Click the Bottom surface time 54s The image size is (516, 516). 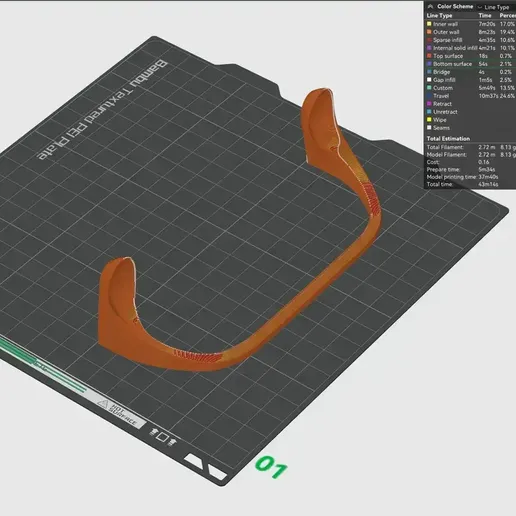pyautogui.click(x=483, y=64)
